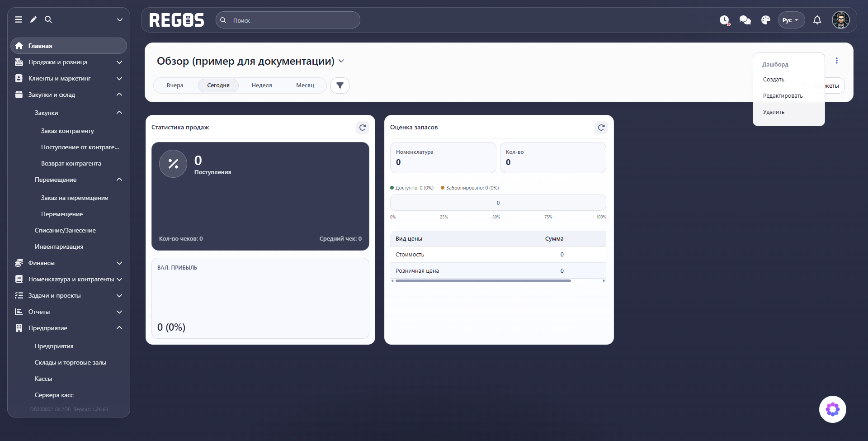868x441 pixels.
Task: Refresh the Оценка запасов widget
Action: [x=601, y=128]
